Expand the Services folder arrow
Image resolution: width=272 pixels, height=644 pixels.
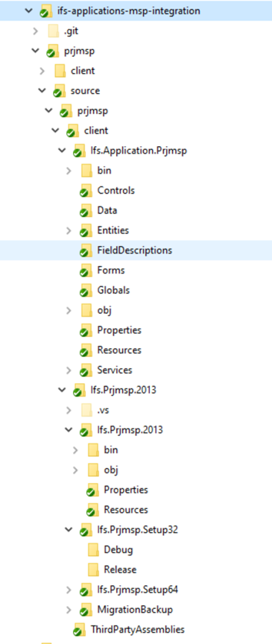tap(69, 370)
